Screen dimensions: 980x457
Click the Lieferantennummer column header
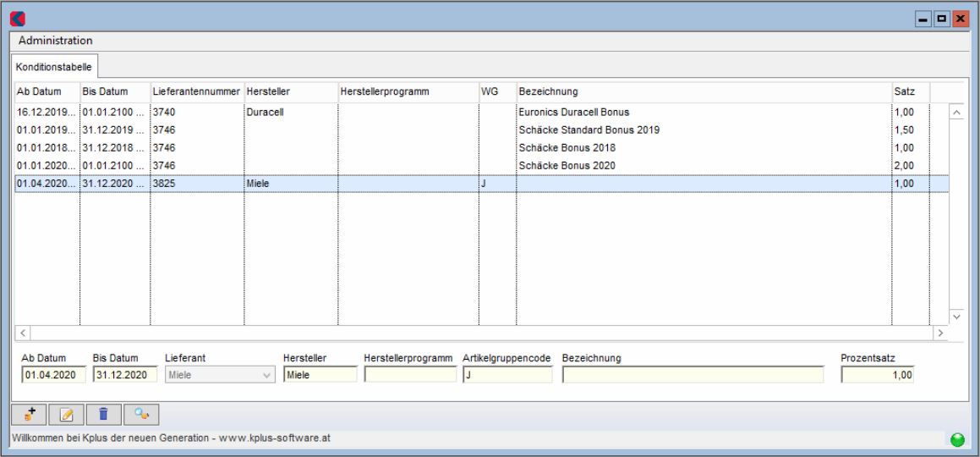(x=197, y=92)
